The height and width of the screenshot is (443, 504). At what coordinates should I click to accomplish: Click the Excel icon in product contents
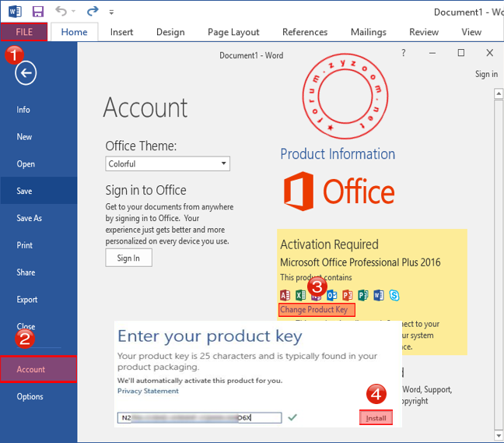(x=300, y=295)
